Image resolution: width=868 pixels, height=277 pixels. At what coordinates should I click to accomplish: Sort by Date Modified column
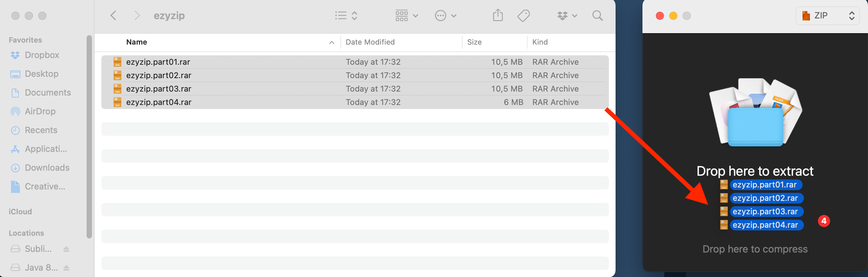370,42
